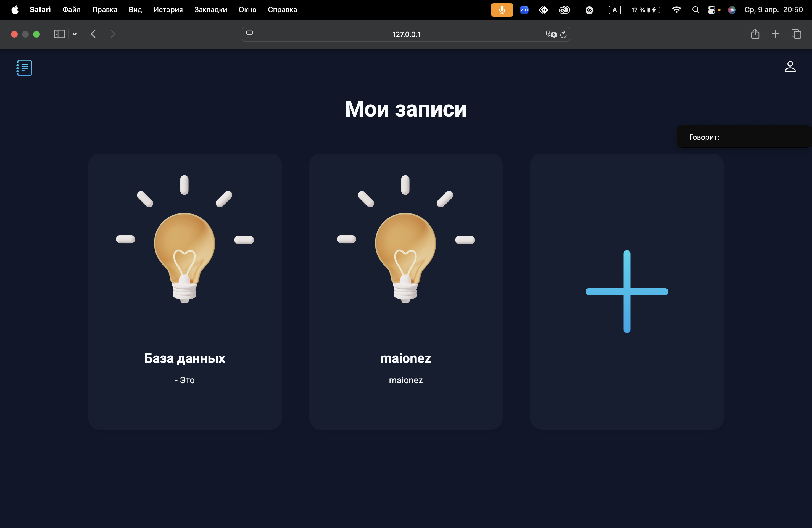The width and height of the screenshot is (812, 528).
Task: Open the keyboard input source menu
Action: (615, 10)
